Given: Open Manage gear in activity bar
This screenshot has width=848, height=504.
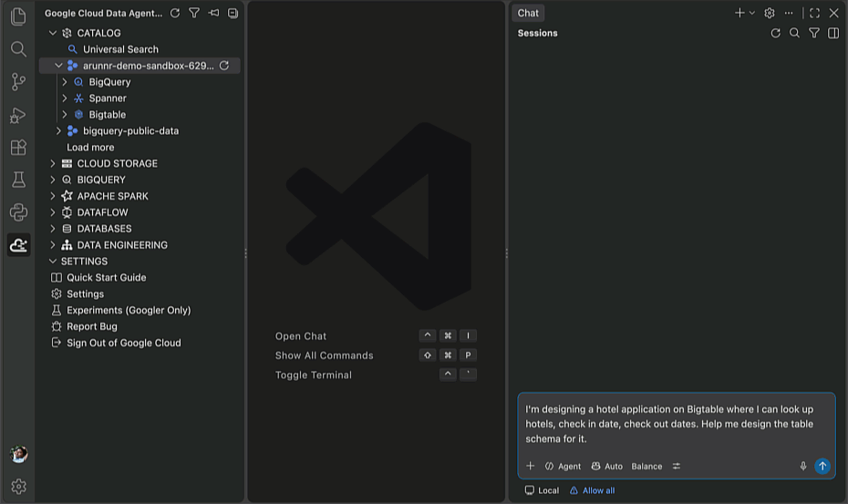Looking at the screenshot, I should click(x=18, y=487).
